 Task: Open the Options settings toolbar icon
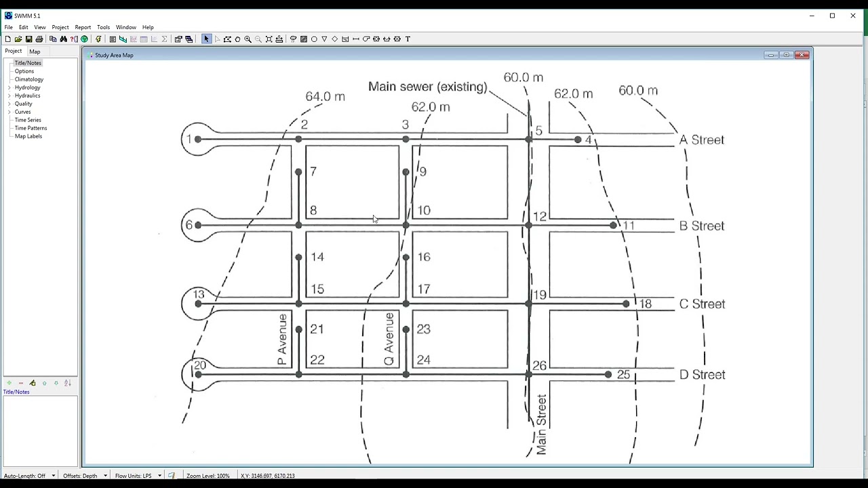178,39
